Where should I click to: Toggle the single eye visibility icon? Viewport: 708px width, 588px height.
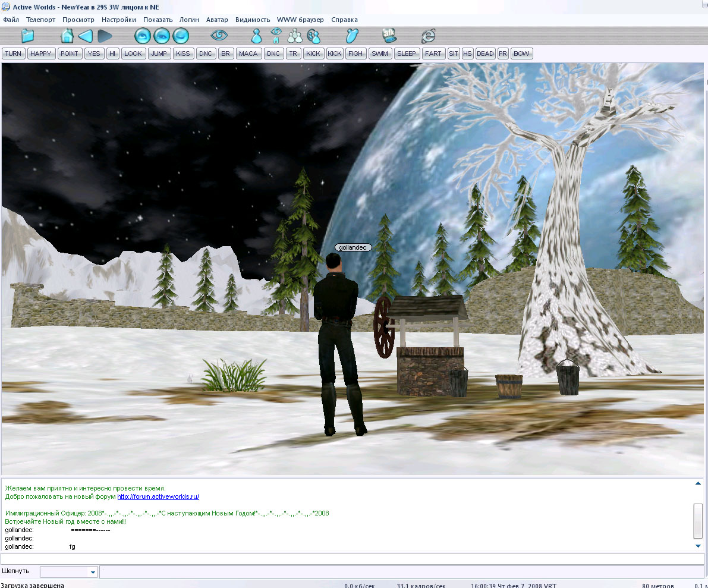pyautogui.click(x=219, y=35)
